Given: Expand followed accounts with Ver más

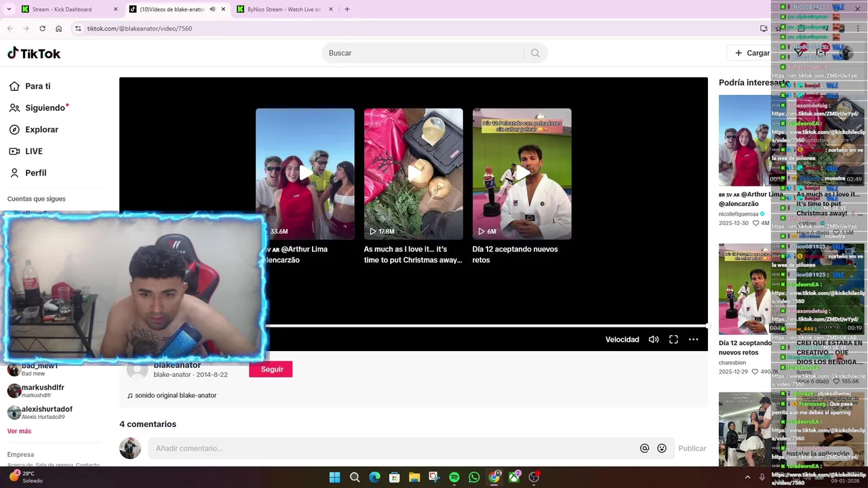Looking at the screenshot, I should point(19,431).
